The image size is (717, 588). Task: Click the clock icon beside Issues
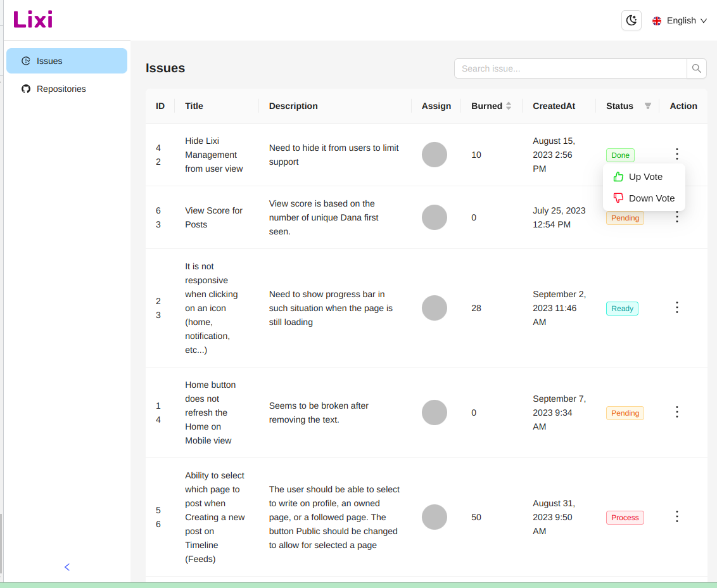pyautogui.click(x=25, y=60)
